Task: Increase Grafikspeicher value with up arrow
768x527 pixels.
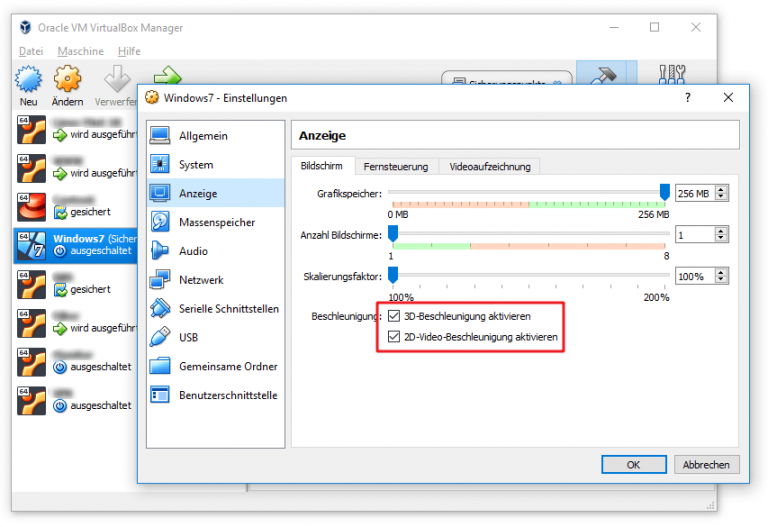Action: pos(720,190)
